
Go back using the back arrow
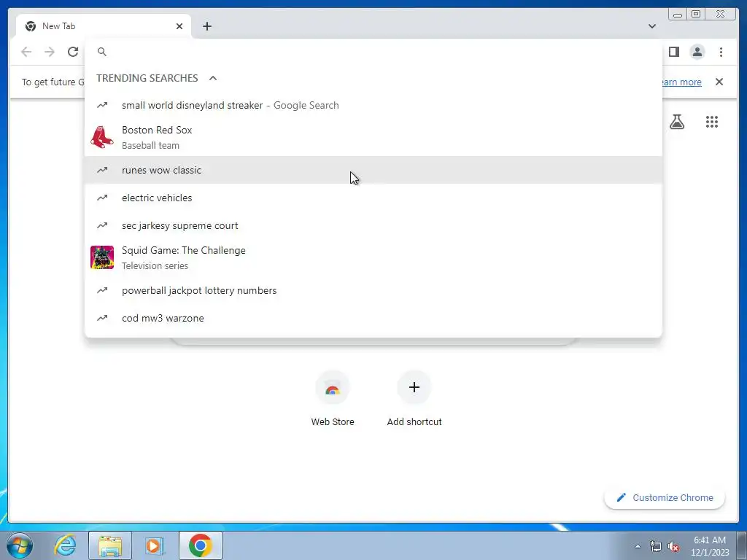[26, 52]
